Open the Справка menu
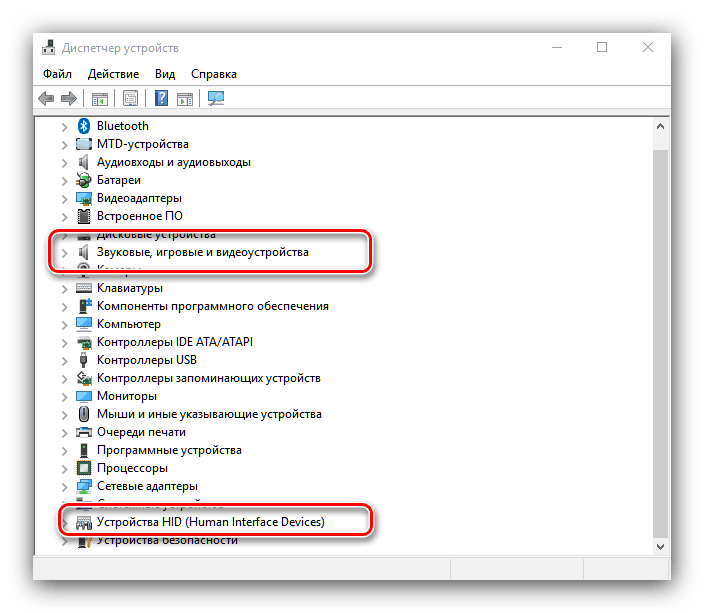 [x=214, y=74]
